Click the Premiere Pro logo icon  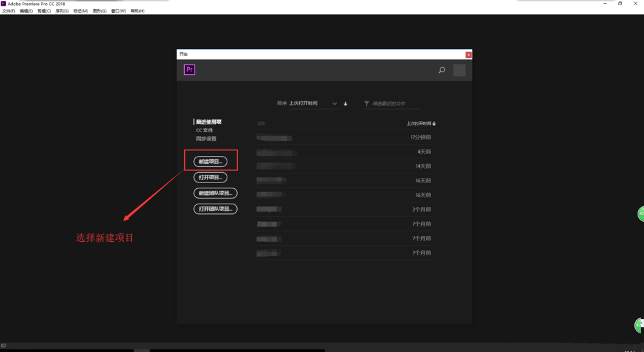[189, 70]
